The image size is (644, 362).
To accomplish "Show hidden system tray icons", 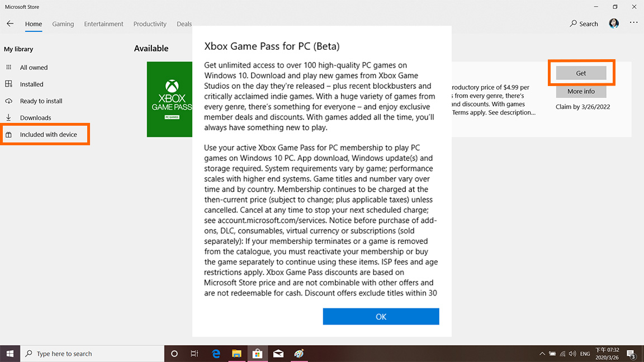I will tap(542, 354).
